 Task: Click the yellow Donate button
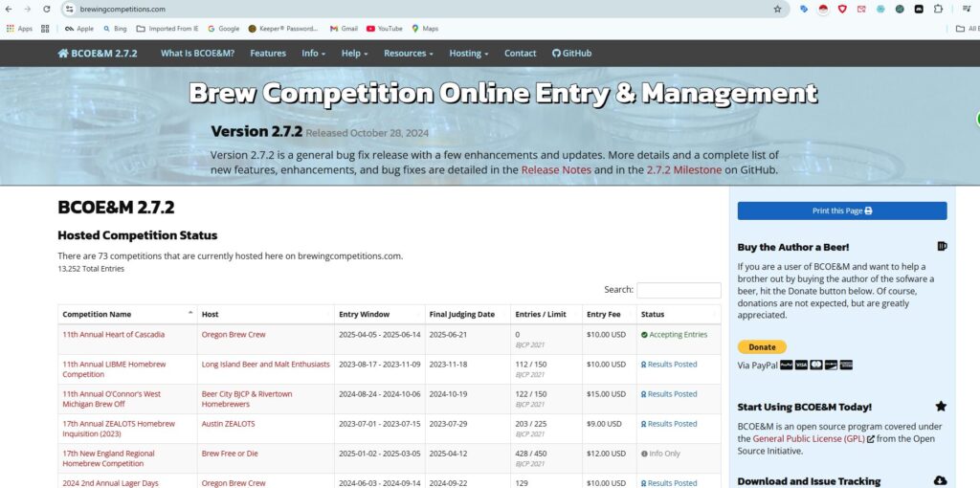click(762, 346)
